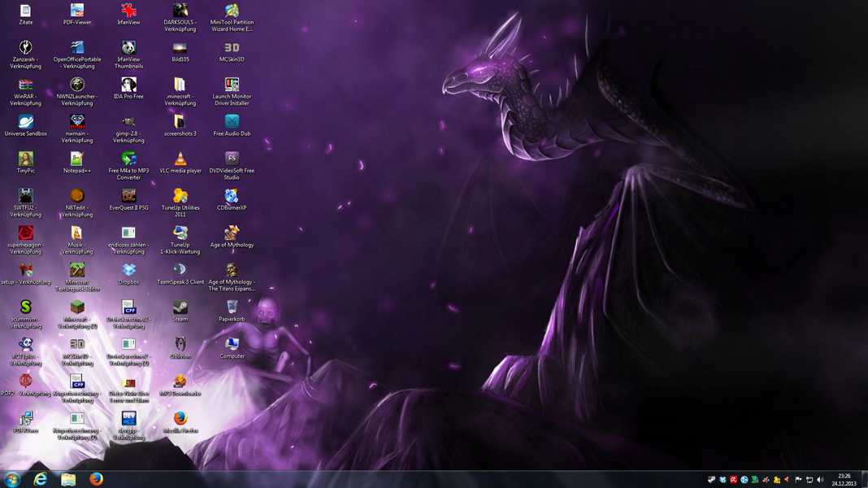Screen dimensions: 868x488
Task: Launch Steam from the desktop
Action: pos(180,307)
